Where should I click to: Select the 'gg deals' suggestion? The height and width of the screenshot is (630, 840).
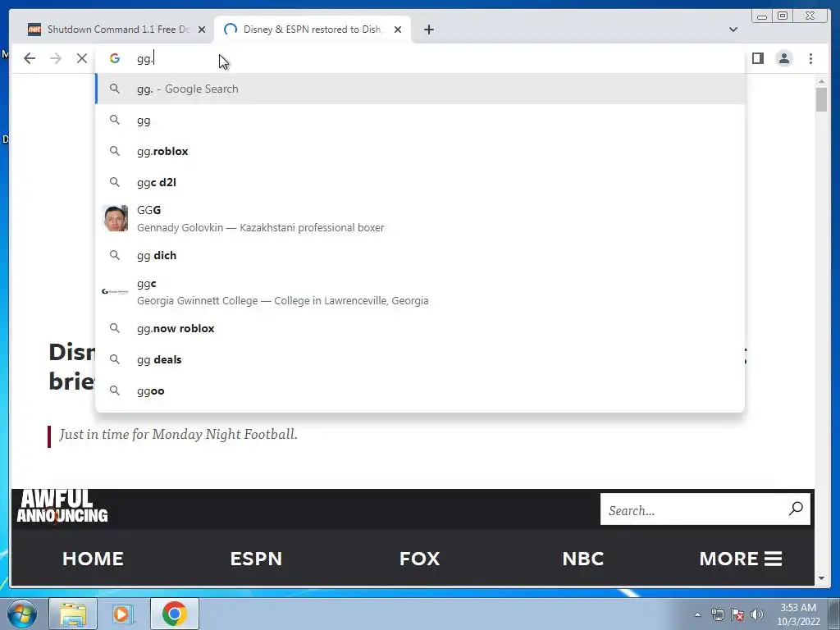click(x=420, y=359)
